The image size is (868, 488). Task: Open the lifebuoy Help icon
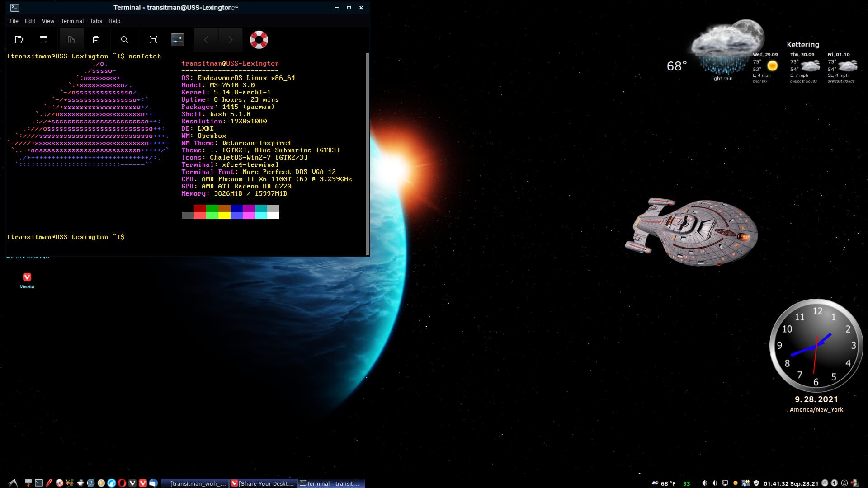(259, 40)
